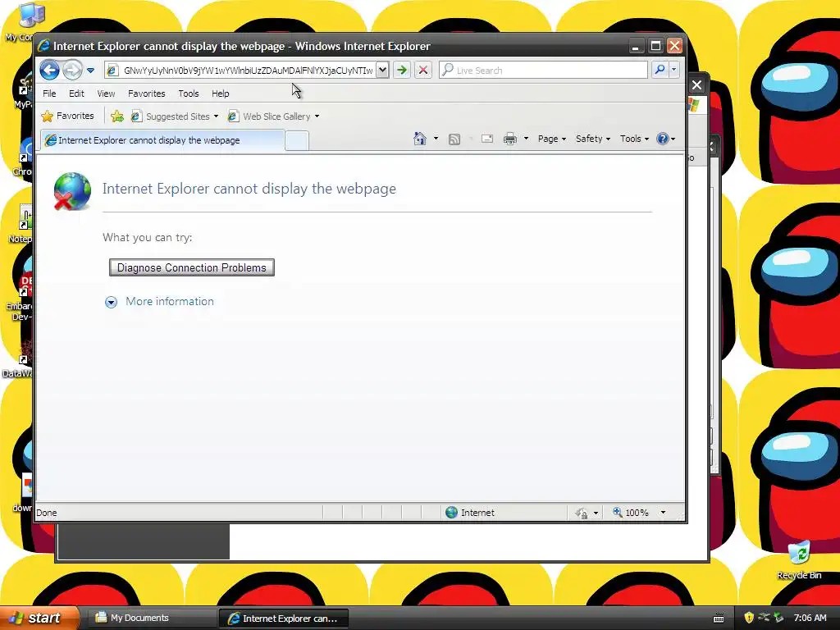Image resolution: width=840 pixels, height=630 pixels.
Task: Expand More information arrow icon
Action: (111, 302)
